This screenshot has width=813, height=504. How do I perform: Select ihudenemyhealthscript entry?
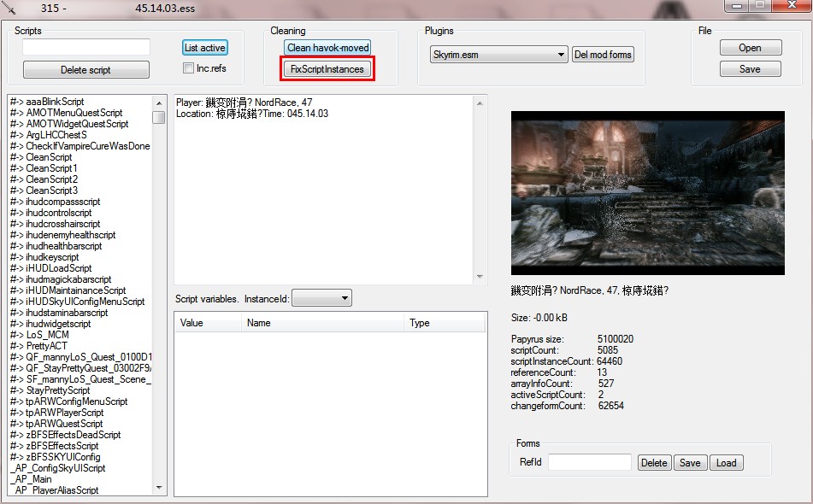coord(62,235)
